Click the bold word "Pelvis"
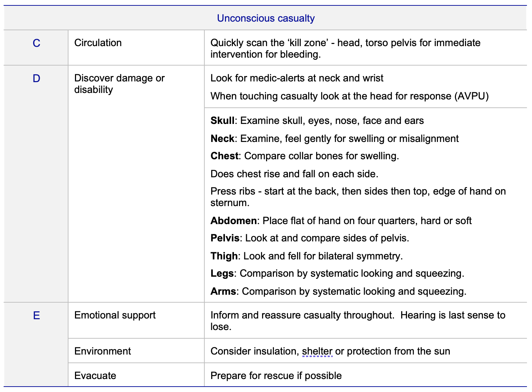The image size is (532, 392). coord(225,238)
